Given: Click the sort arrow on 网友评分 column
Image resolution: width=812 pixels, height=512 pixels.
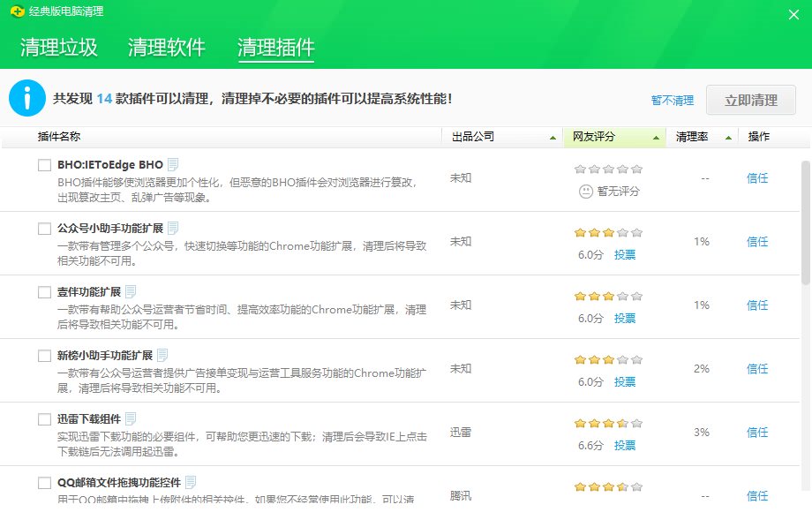Looking at the screenshot, I should coord(657,139).
